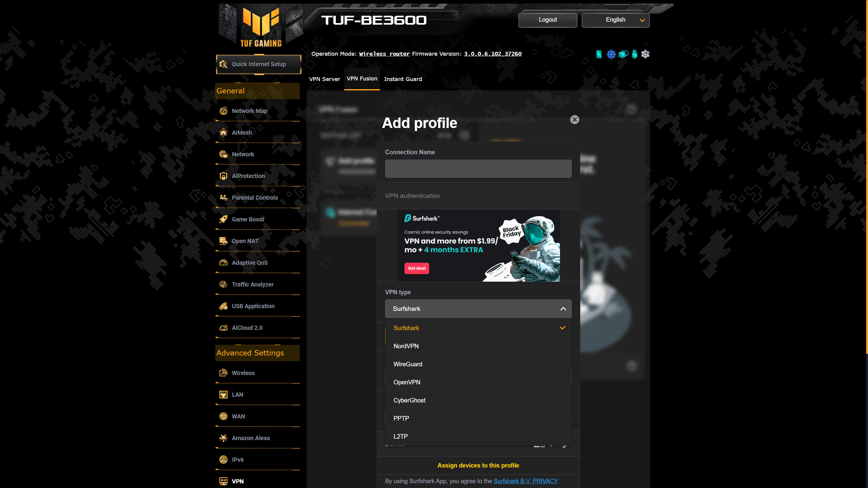The height and width of the screenshot is (488, 868).
Task: Expand the VPN type selector
Action: 477,309
